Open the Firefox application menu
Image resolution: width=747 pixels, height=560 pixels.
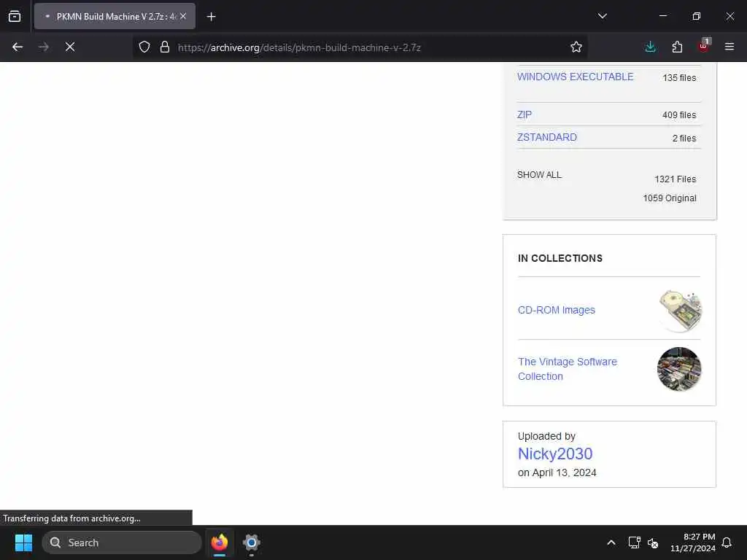click(729, 47)
